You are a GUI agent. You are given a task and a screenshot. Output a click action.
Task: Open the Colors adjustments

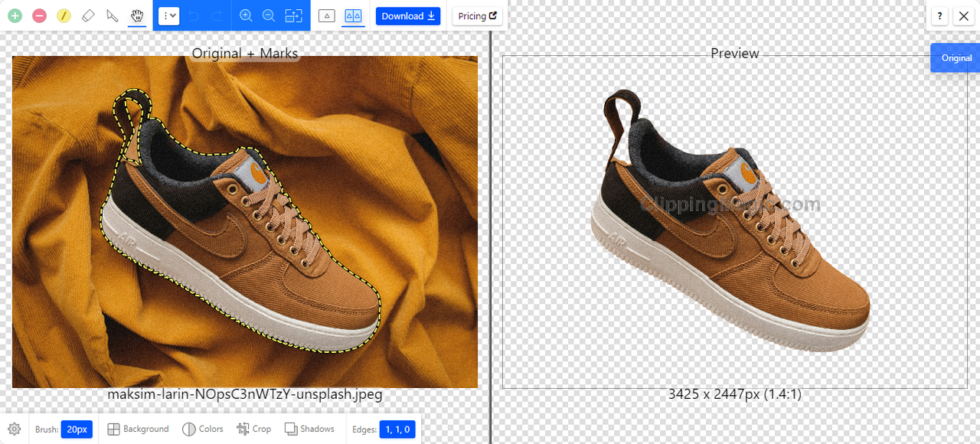point(203,429)
